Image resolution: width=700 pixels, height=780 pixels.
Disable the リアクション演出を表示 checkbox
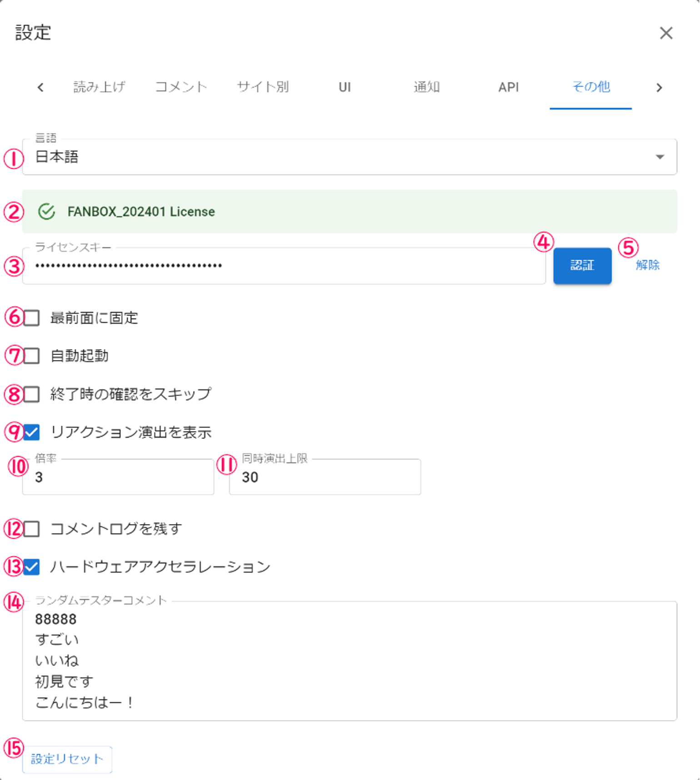tap(31, 432)
